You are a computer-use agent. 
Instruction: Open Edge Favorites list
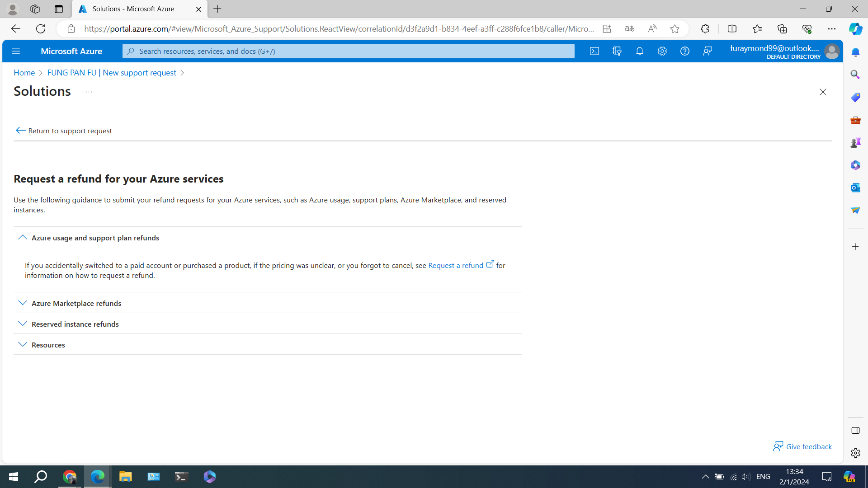(x=757, y=29)
